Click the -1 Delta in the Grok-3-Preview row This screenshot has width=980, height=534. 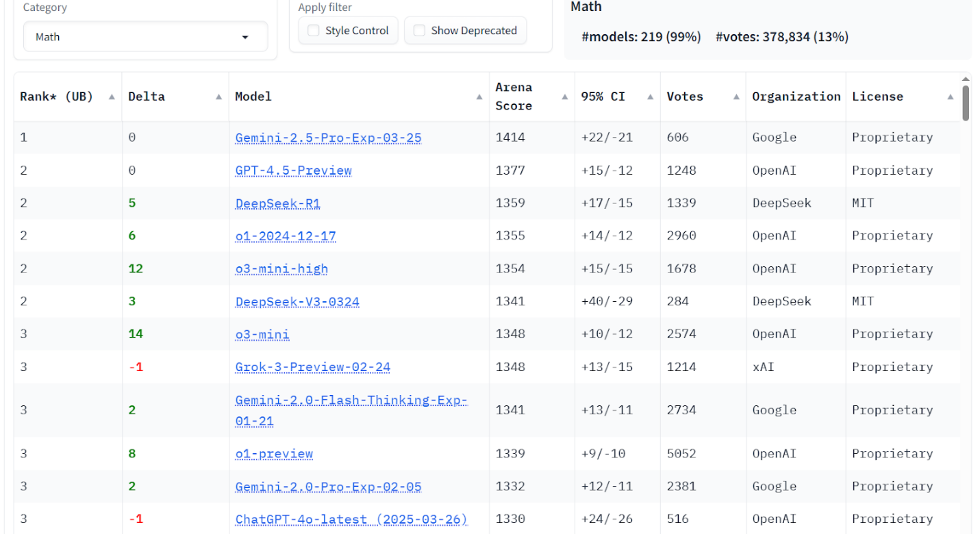tap(136, 368)
